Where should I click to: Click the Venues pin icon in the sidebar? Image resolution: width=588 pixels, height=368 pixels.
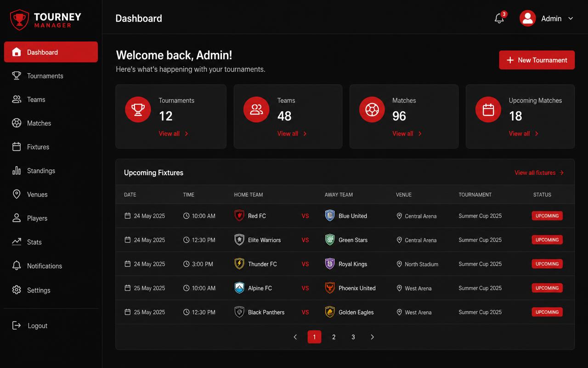pos(17,194)
